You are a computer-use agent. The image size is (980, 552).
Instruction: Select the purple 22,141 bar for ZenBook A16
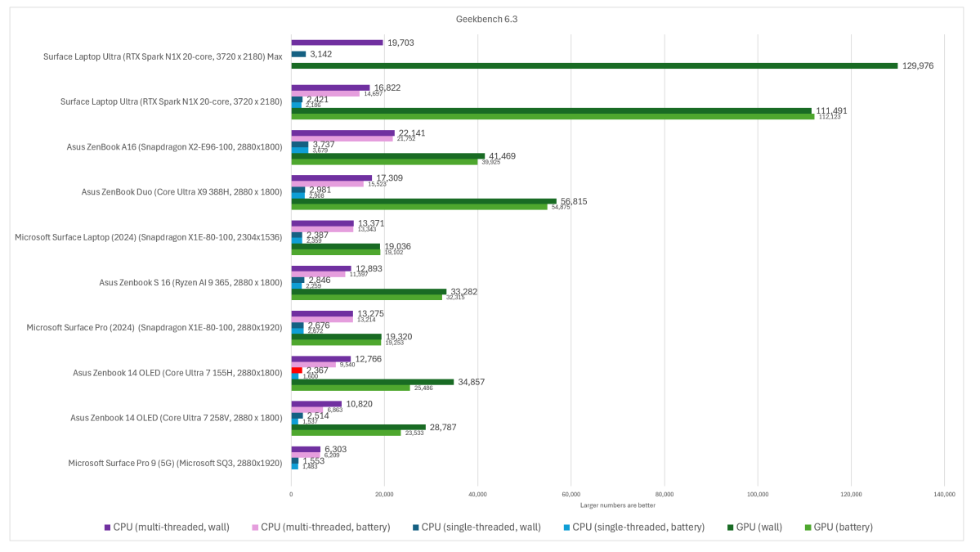[x=343, y=133]
